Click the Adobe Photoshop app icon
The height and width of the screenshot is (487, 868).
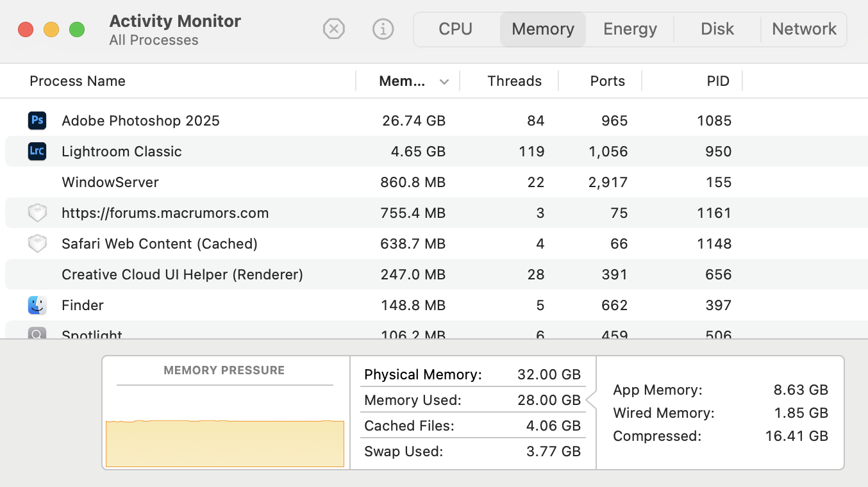37,120
